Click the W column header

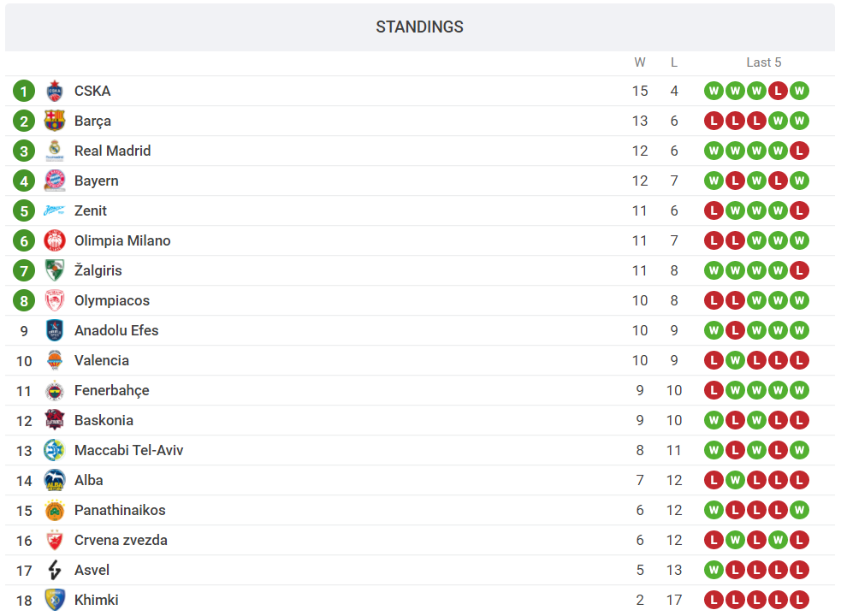click(640, 62)
